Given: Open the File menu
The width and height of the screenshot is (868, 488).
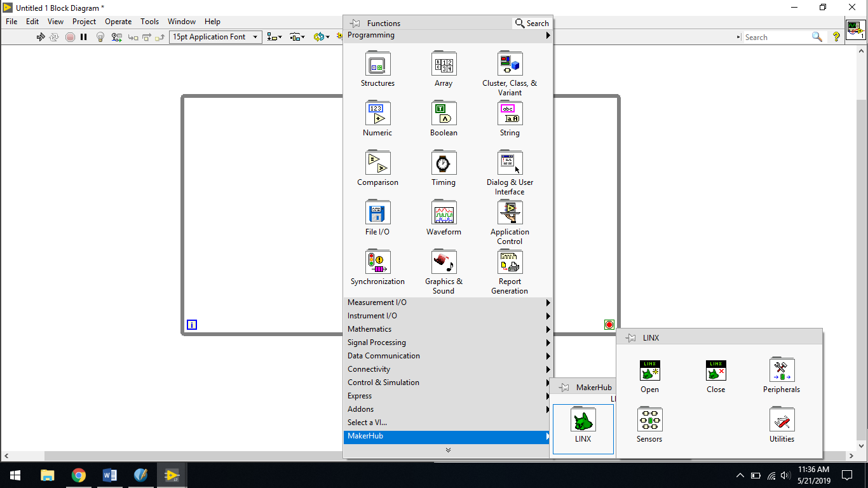Looking at the screenshot, I should coord(11,22).
